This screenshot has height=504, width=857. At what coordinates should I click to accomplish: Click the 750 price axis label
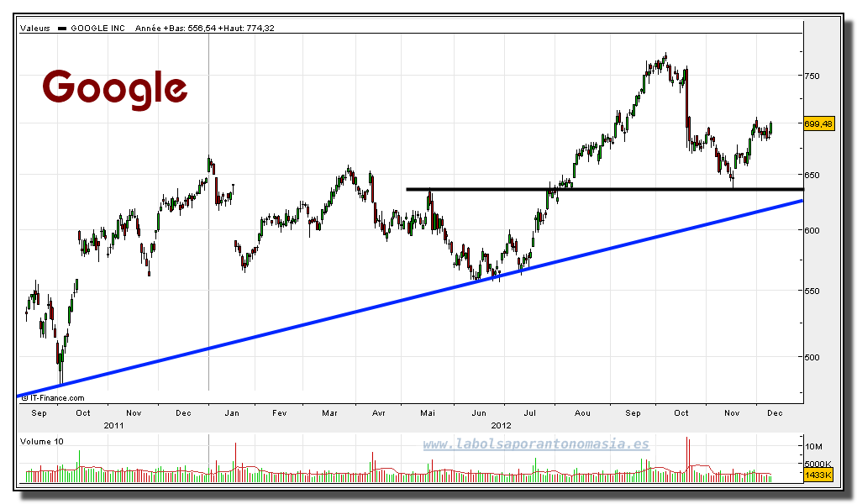click(x=812, y=76)
